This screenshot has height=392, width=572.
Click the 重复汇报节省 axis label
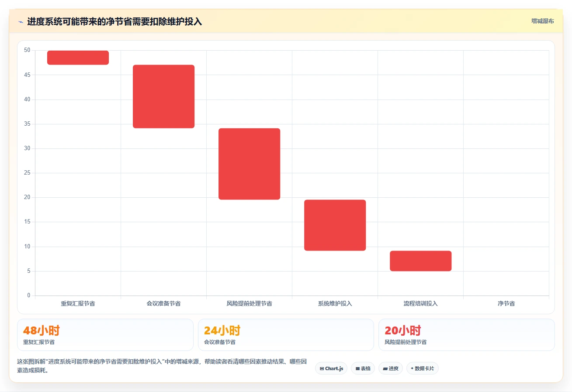[78, 303]
